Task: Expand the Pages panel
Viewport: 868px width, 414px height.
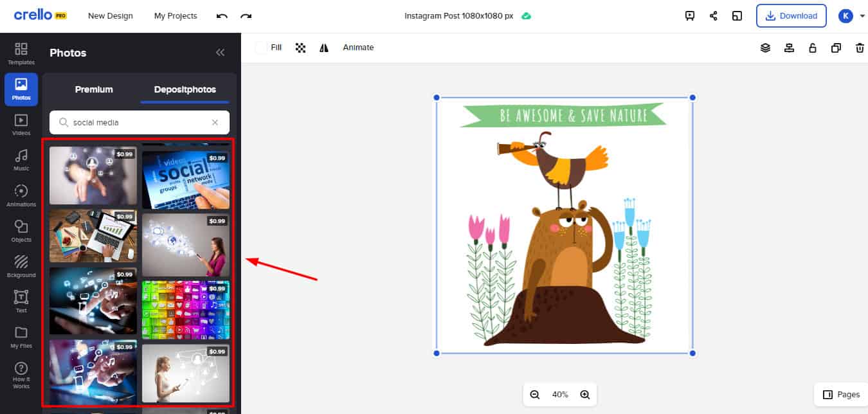Action: coord(841,394)
